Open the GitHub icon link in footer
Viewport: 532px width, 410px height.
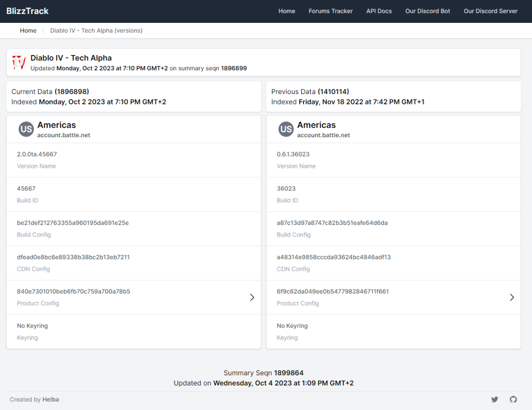click(513, 400)
